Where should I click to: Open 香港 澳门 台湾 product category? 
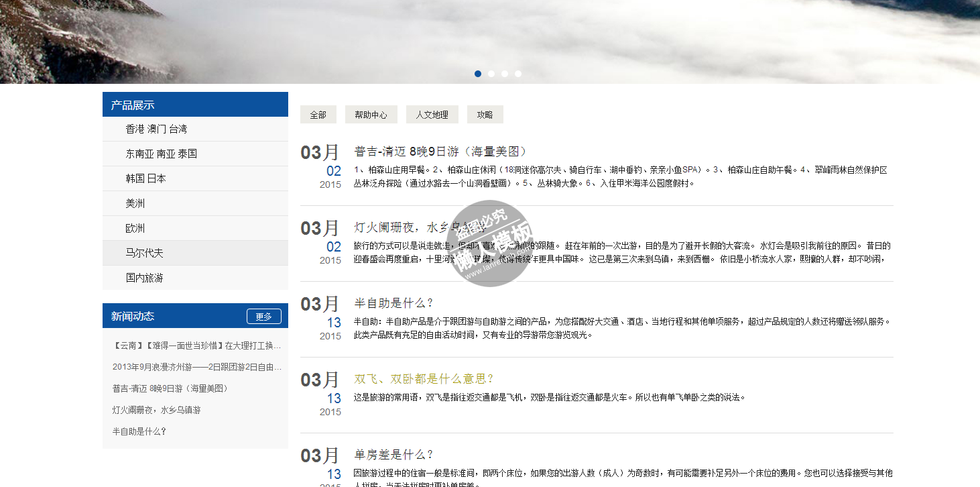[195, 129]
